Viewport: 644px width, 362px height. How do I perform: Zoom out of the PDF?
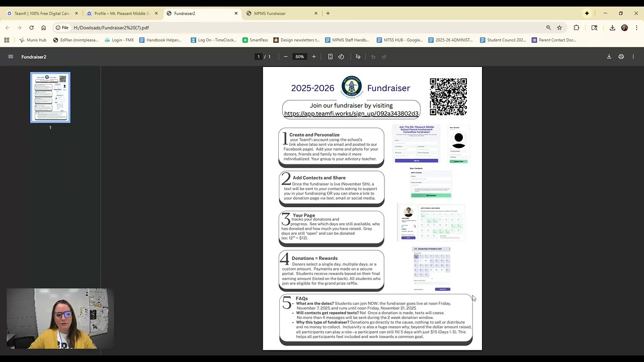pos(286,57)
